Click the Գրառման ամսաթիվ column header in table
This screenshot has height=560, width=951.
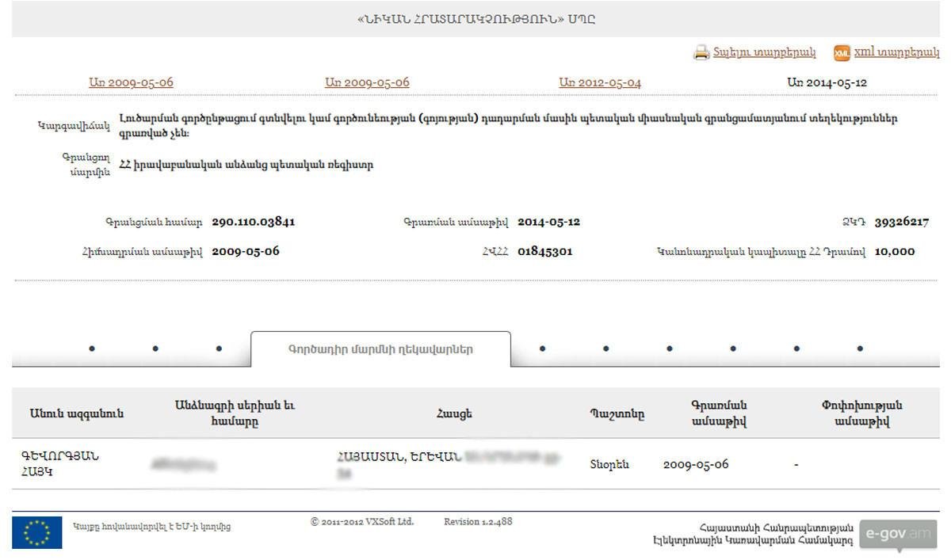pos(719,413)
